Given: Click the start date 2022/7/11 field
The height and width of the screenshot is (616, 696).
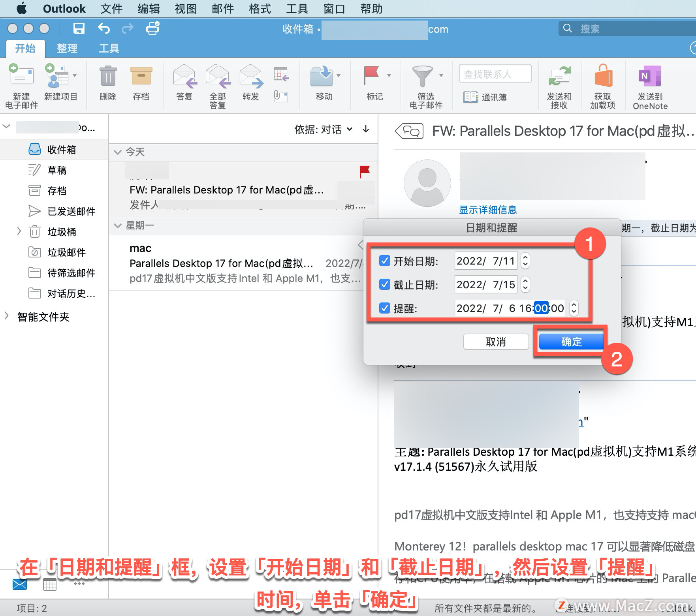Looking at the screenshot, I should (x=486, y=261).
